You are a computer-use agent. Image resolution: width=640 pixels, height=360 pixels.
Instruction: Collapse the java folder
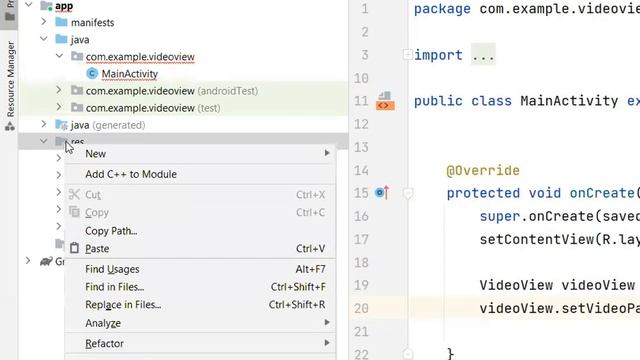44,39
